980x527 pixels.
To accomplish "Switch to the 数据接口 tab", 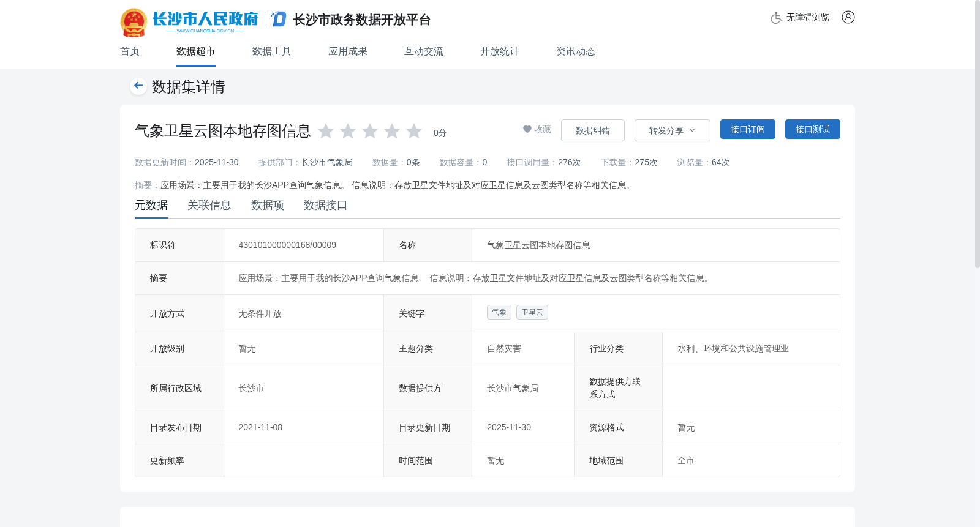I will (326, 205).
